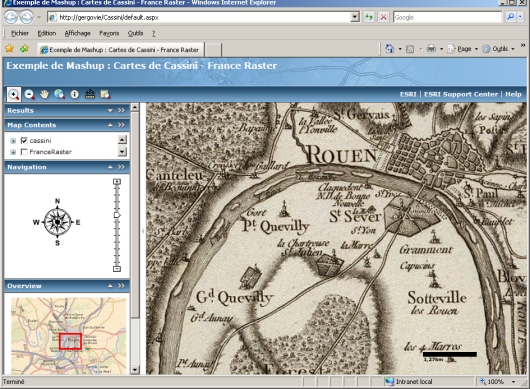Expand the Results panel dropdown arrow
The width and height of the screenshot is (530, 389).
(x=110, y=111)
